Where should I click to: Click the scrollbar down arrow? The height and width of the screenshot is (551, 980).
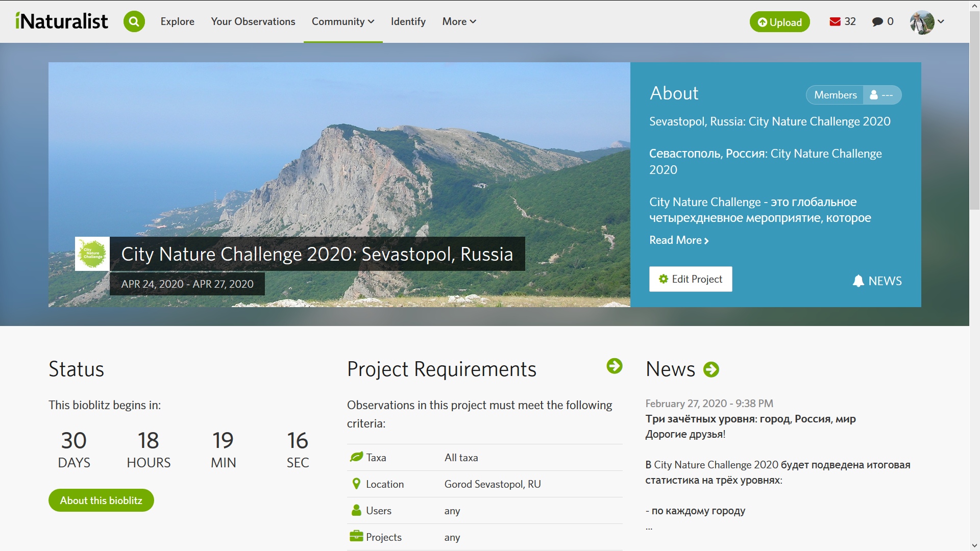(974, 546)
